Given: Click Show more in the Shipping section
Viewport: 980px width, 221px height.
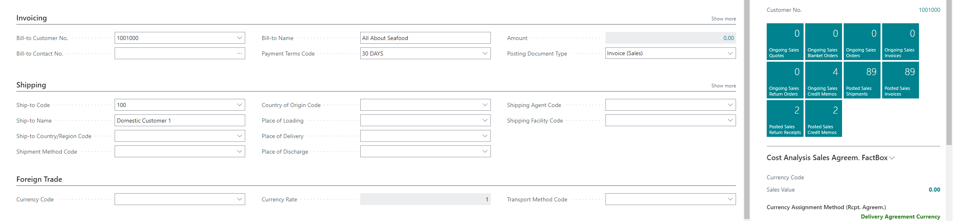Looking at the screenshot, I should (723, 86).
